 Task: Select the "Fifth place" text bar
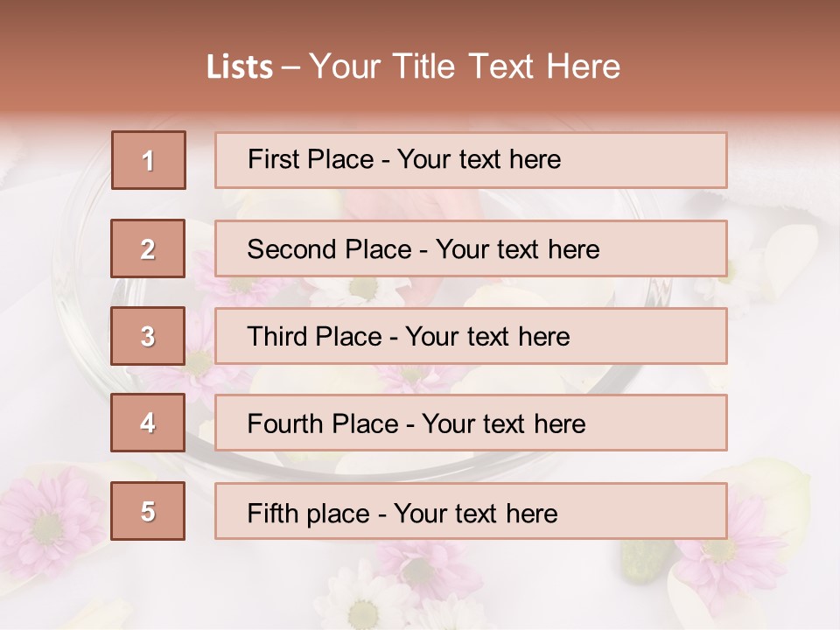[x=471, y=512]
